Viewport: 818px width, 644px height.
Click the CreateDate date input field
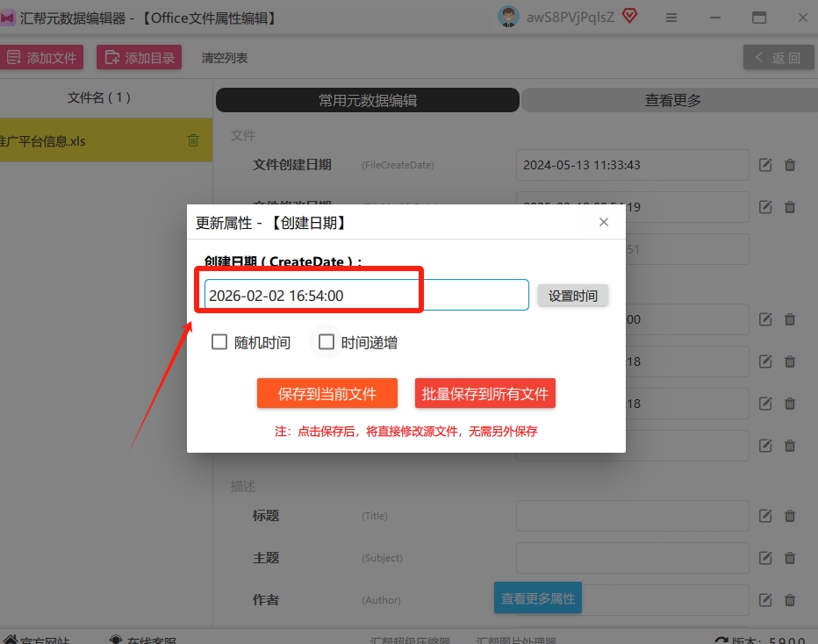tap(366, 295)
